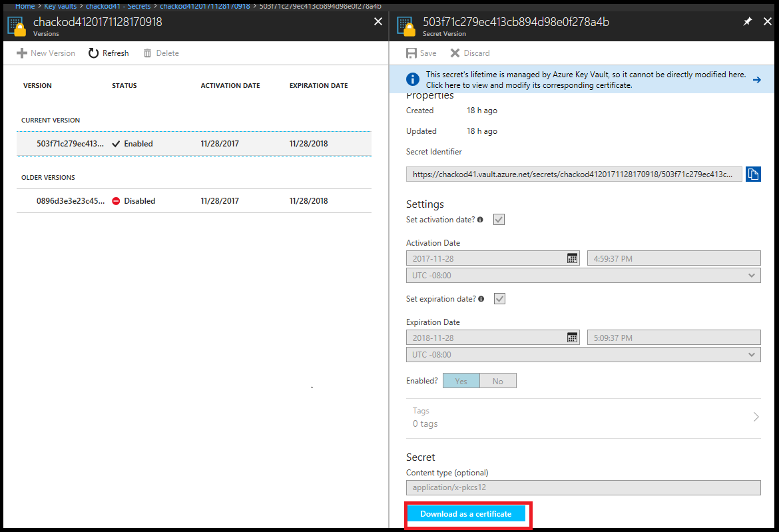Click the Refresh circular arrow icon
Viewport: 779px width, 532px height.
tap(93, 53)
